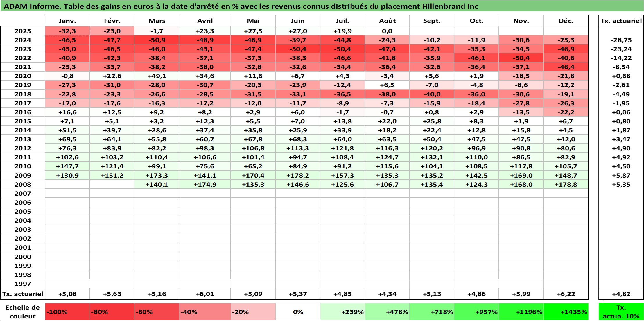Click the -50,4 cell for Juin 2023

tap(298, 49)
